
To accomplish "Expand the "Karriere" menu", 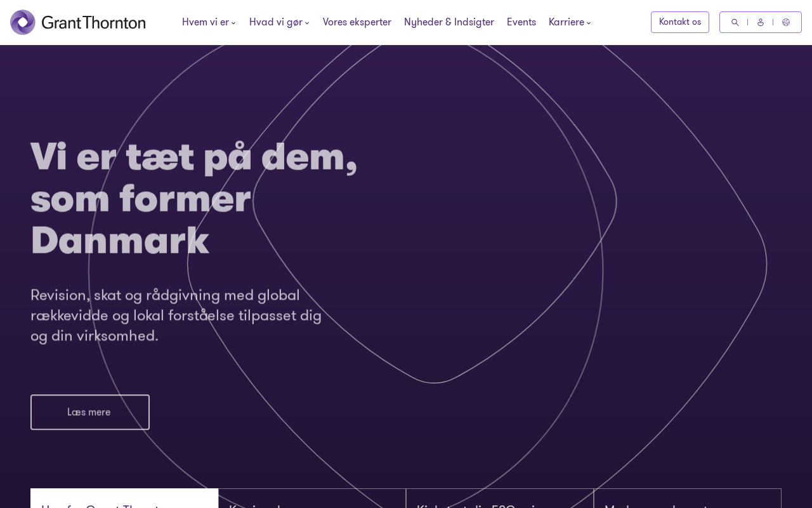I will point(570,22).
